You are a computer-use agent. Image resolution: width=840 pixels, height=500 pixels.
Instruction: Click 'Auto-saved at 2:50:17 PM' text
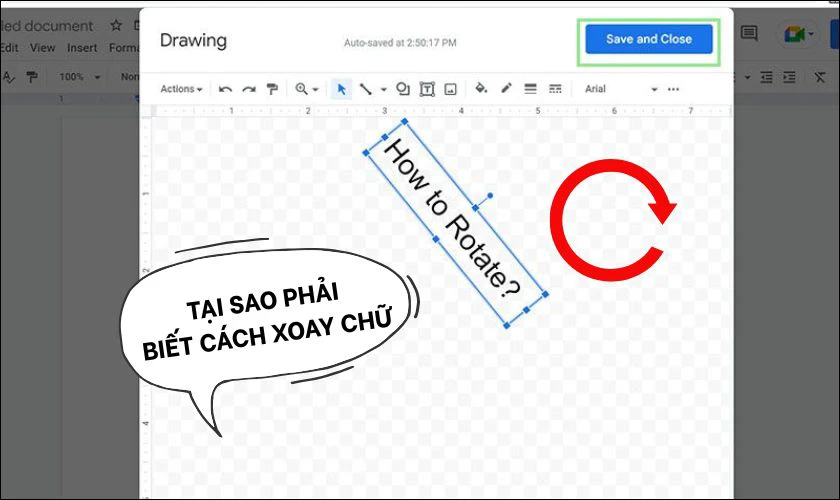click(400, 43)
